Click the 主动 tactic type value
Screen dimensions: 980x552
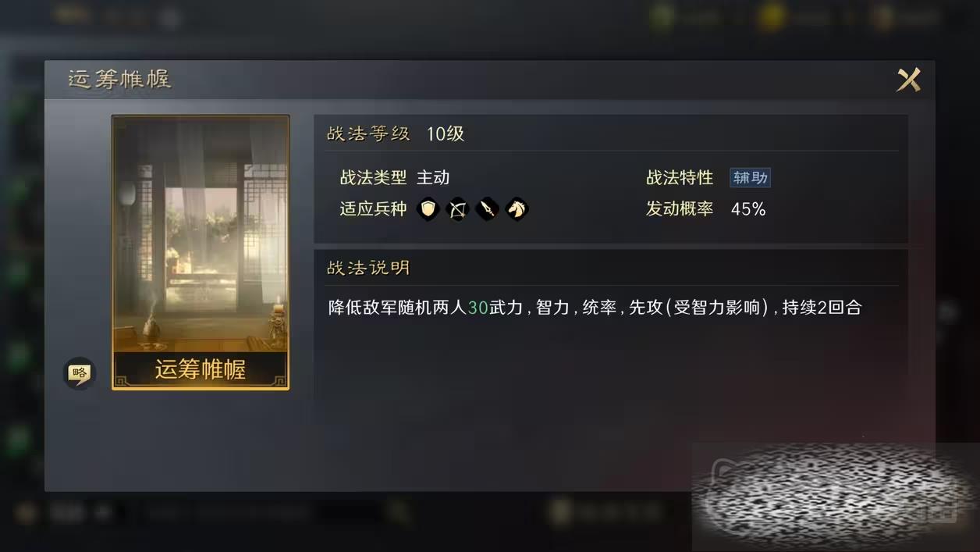[x=433, y=178]
